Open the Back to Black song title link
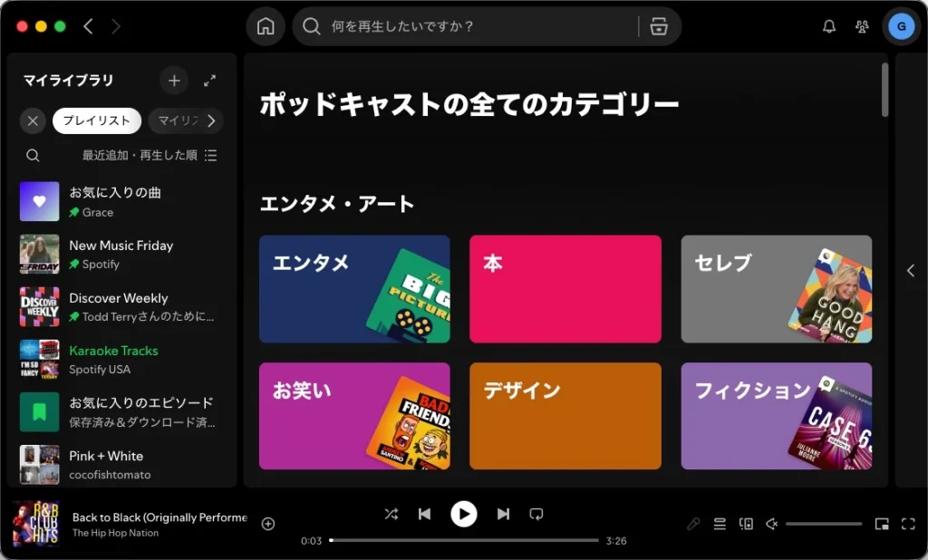Screen dimensions: 928x560 pyautogui.click(x=159, y=517)
